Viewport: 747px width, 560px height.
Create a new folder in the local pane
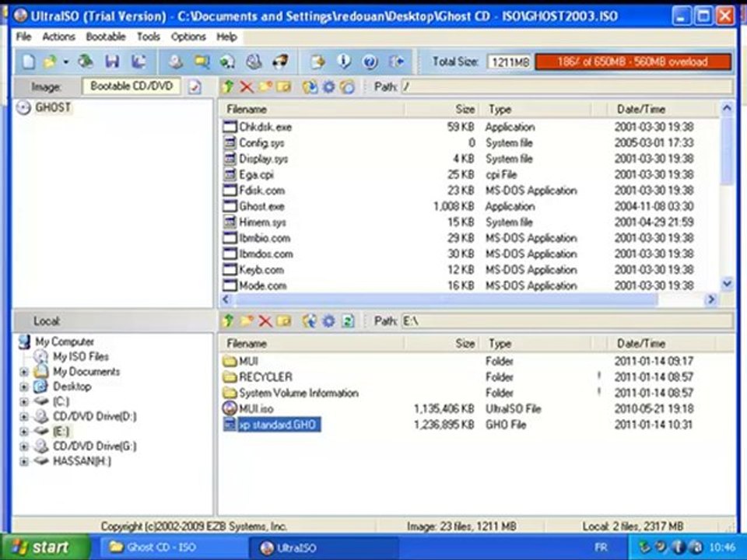pos(247,321)
